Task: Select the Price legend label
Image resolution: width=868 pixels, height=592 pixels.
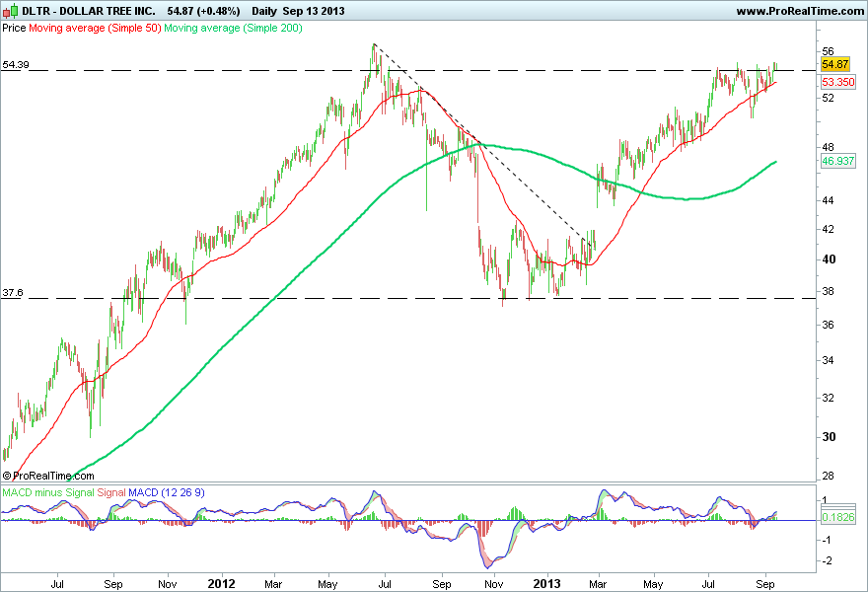Action: [14, 28]
